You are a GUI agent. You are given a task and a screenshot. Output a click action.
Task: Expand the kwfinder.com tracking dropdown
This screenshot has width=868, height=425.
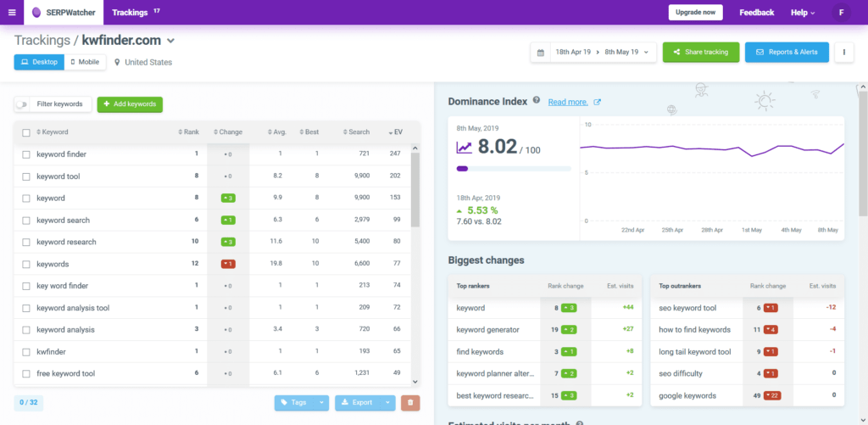pos(170,41)
